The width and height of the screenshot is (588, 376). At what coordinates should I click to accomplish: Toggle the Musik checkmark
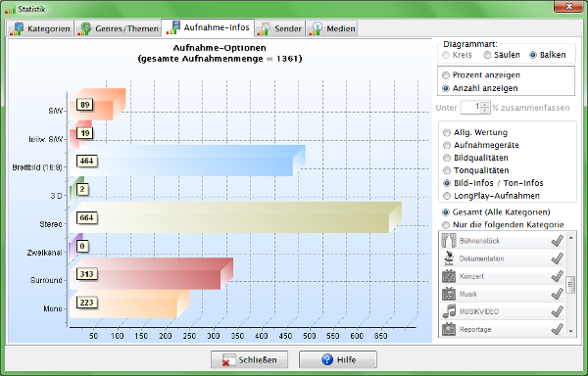[558, 294]
